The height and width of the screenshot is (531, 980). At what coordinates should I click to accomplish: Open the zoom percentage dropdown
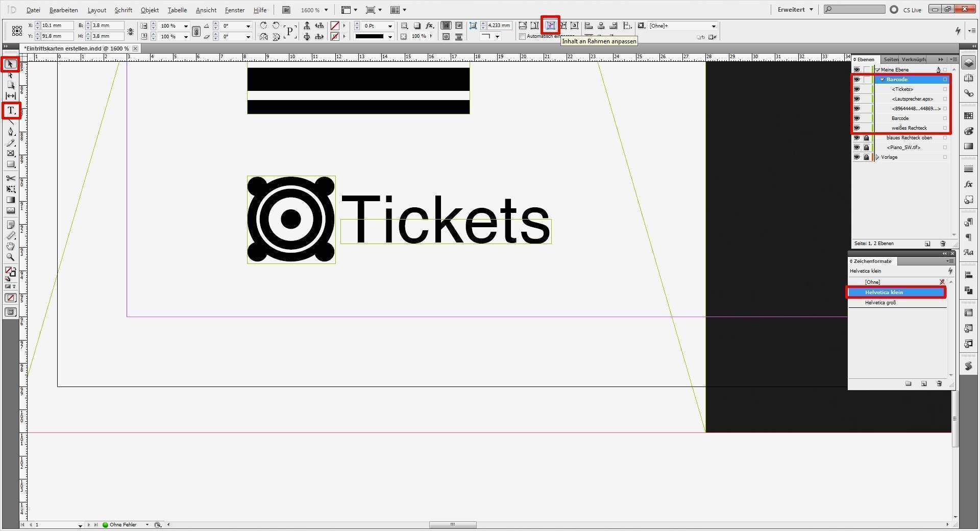tap(326, 10)
